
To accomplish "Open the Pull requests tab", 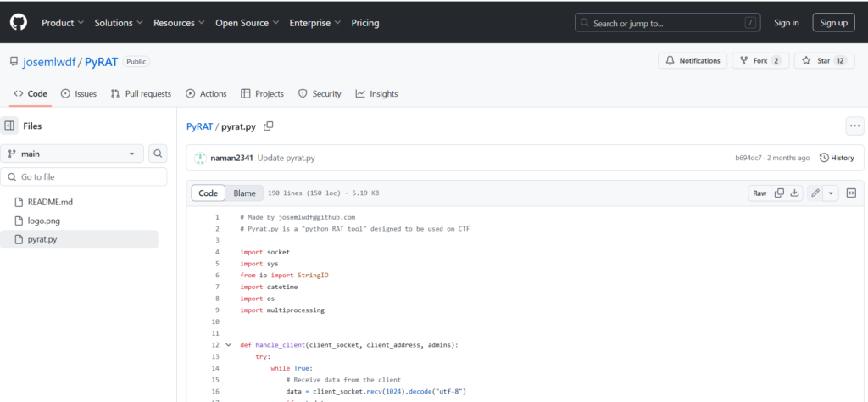I will coord(141,94).
